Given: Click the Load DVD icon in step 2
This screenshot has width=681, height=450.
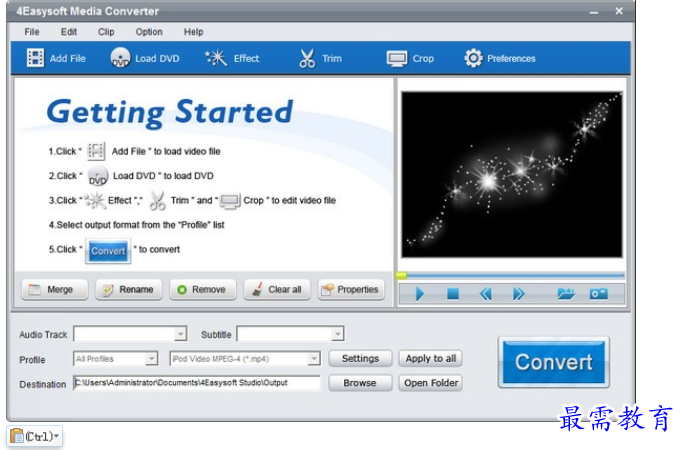Looking at the screenshot, I should tap(98, 176).
